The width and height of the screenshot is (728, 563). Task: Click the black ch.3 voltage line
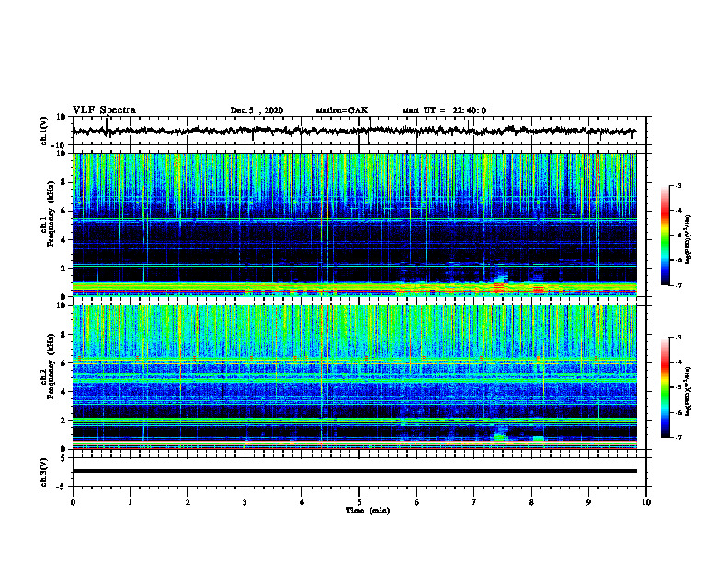pos(354,471)
